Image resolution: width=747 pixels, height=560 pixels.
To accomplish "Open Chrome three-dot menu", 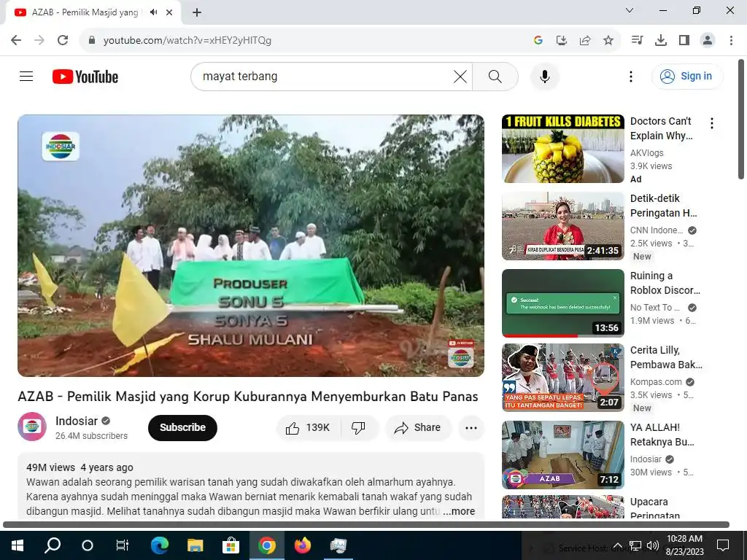I will click(x=731, y=40).
